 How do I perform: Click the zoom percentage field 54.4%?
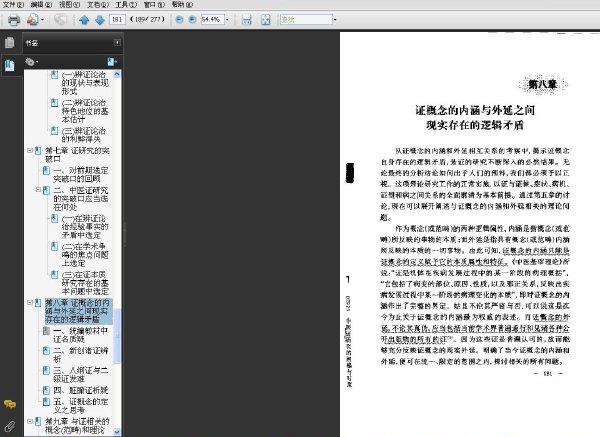pyautogui.click(x=212, y=19)
